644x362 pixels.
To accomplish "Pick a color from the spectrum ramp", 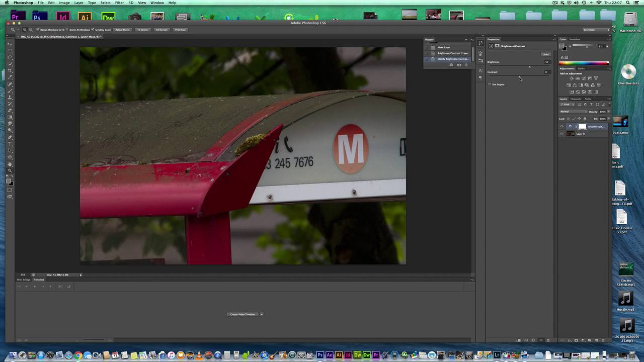I will 584,63.
